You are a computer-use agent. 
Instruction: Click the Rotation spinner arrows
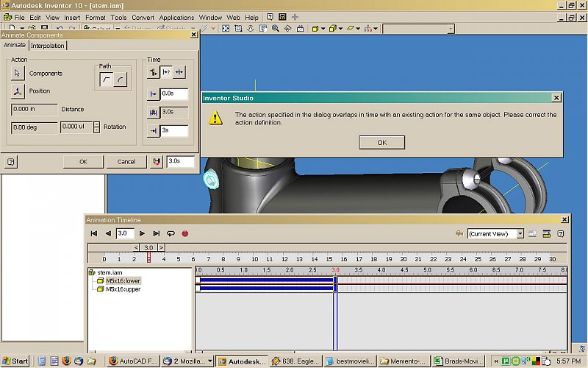coord(96,127)
